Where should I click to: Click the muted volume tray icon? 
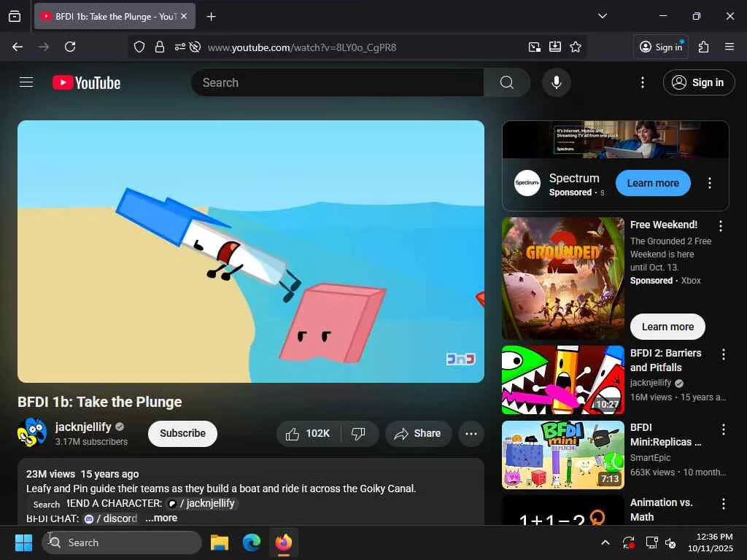tap(671, 542)
